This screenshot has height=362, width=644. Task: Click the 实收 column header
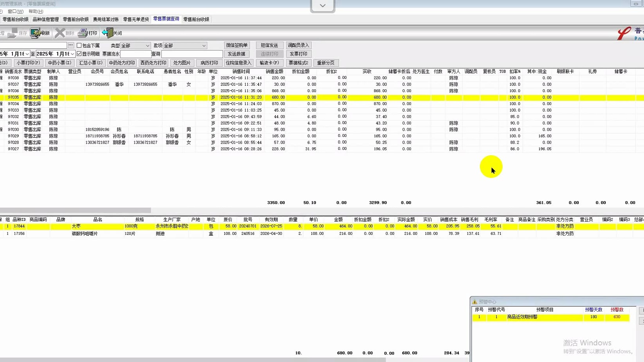pyautogui.click(x=367, y=71)
